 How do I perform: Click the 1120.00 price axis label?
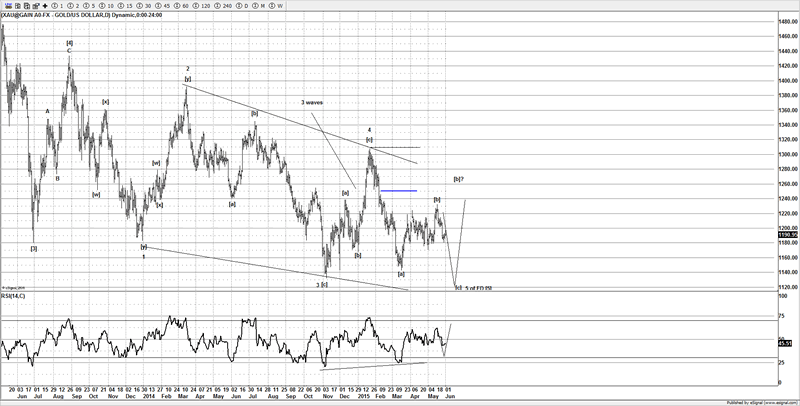click(788, 287)
